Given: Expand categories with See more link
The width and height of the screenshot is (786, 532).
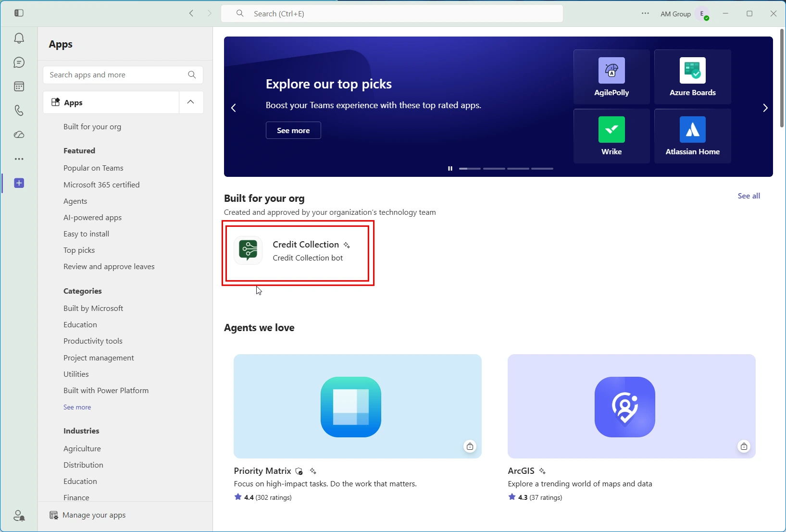Looking at the screenshot, I should 77,407.
